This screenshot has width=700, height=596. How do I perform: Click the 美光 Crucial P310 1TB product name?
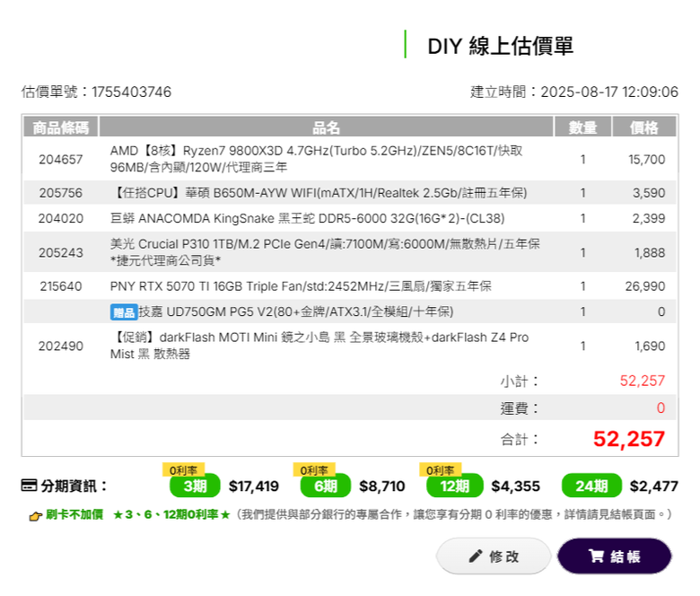(325, 252)
